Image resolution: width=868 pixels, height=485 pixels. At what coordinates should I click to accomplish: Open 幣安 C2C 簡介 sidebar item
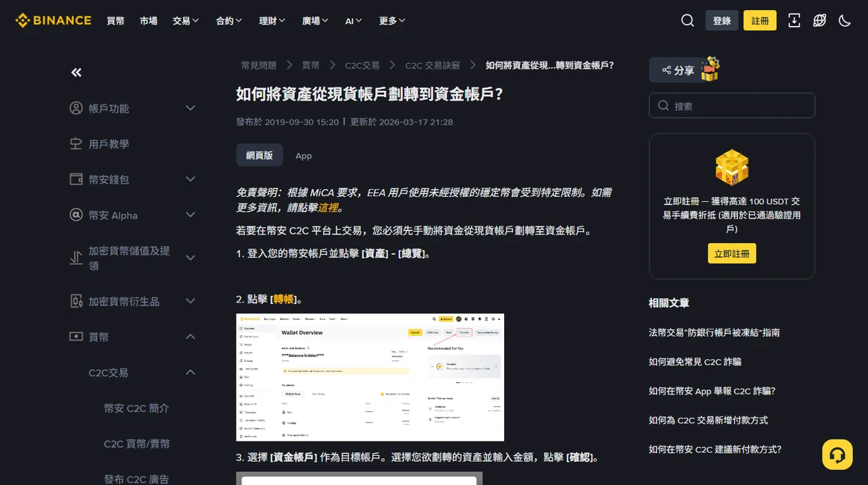pyautogui.click(x=136, y=408)
